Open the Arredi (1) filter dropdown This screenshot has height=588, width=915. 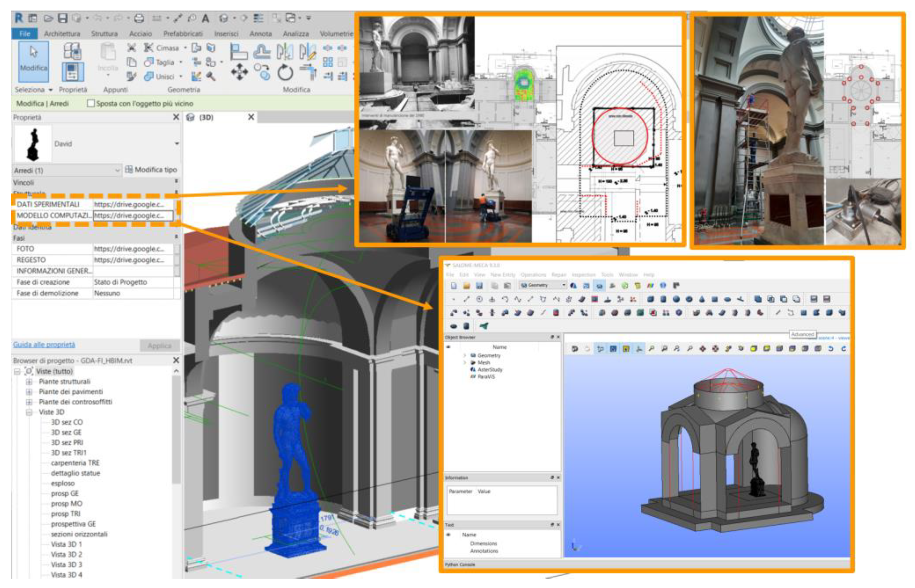(117, 170)
